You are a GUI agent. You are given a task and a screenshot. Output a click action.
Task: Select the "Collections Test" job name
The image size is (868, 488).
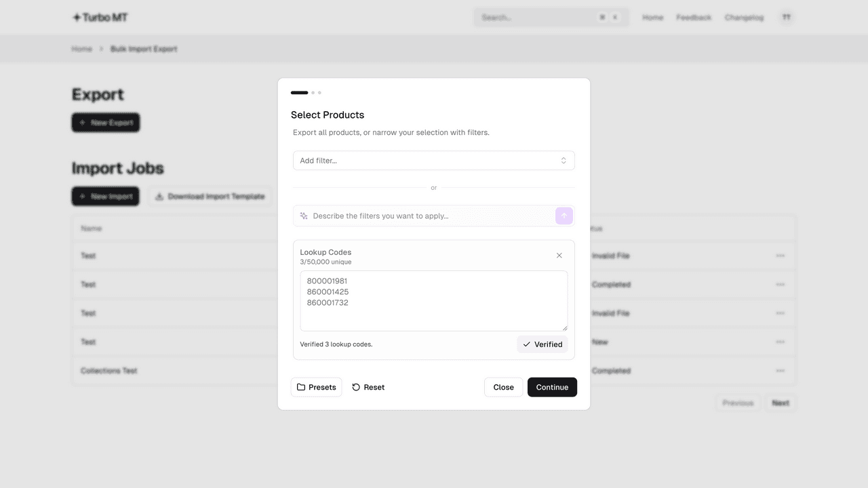[109, 371]
